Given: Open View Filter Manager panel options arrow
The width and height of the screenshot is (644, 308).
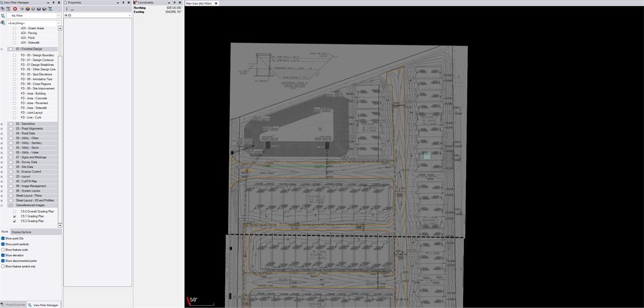Looking at the screenshot, I should [48, 3].
